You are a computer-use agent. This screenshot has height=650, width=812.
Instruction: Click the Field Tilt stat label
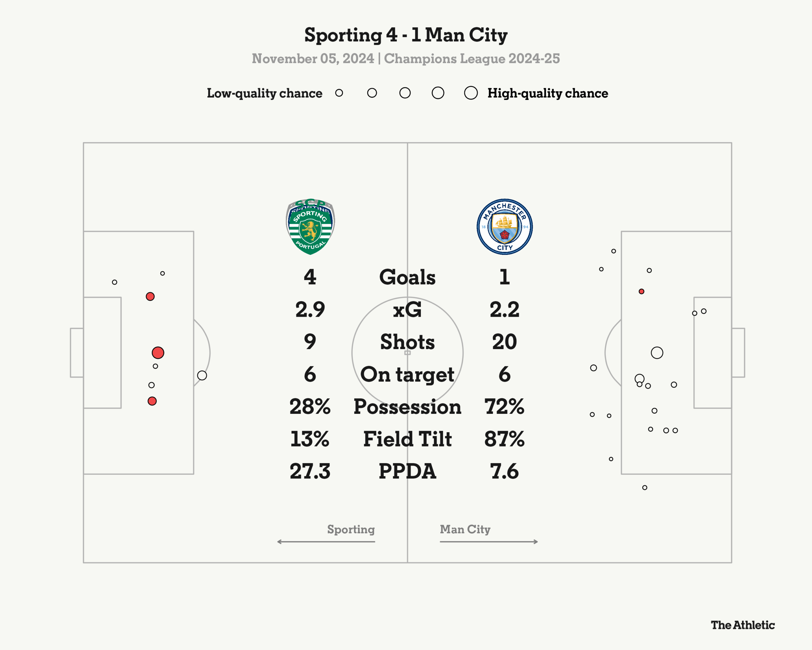click(407, 439)
